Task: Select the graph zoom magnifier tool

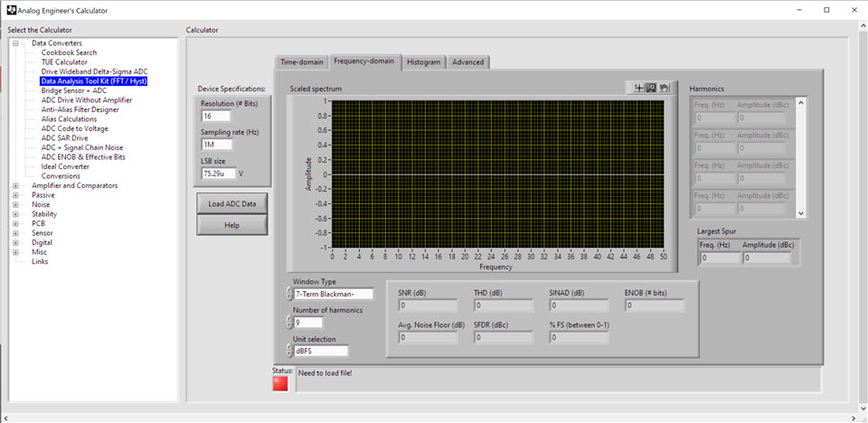Action: click(652, 88)
